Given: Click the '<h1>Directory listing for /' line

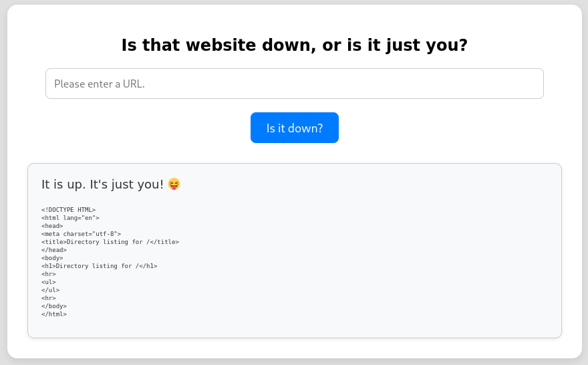Looking at the screenshot, I should click(100, 266).
